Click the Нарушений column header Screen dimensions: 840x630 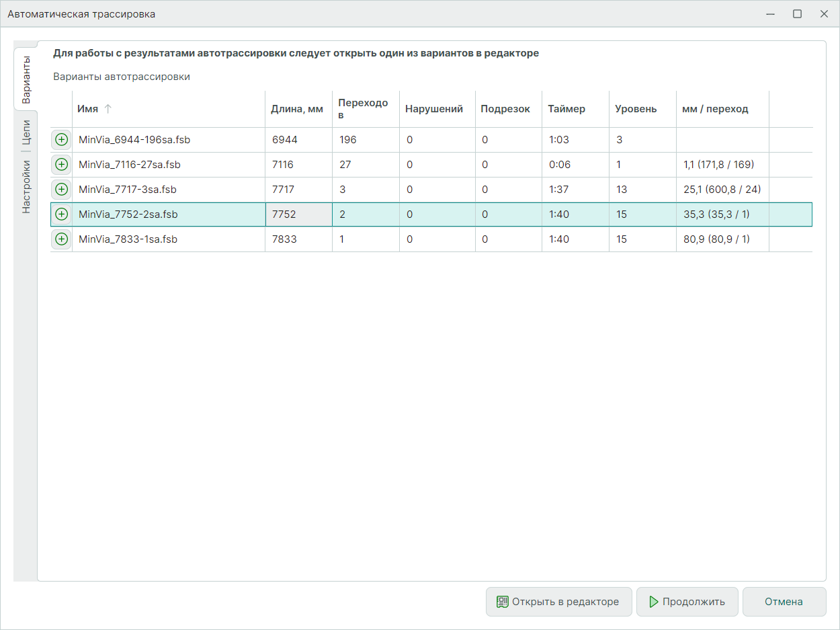[433, 109]
